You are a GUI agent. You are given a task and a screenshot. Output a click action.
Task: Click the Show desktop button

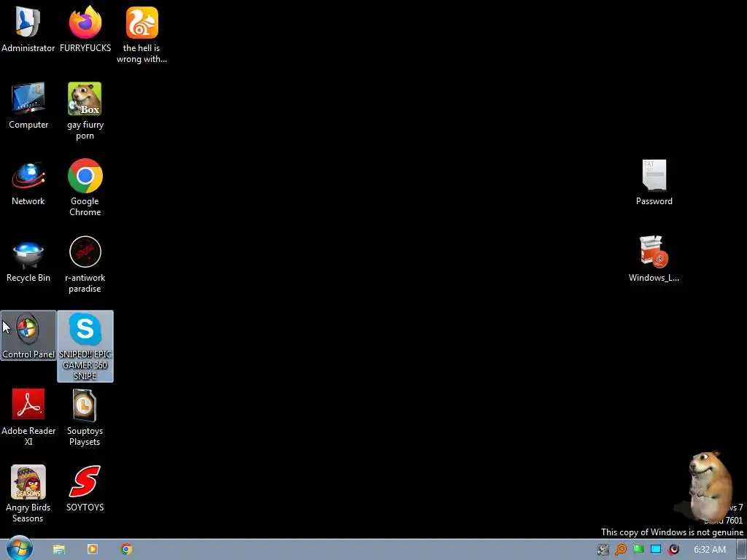tap(742, 550)
